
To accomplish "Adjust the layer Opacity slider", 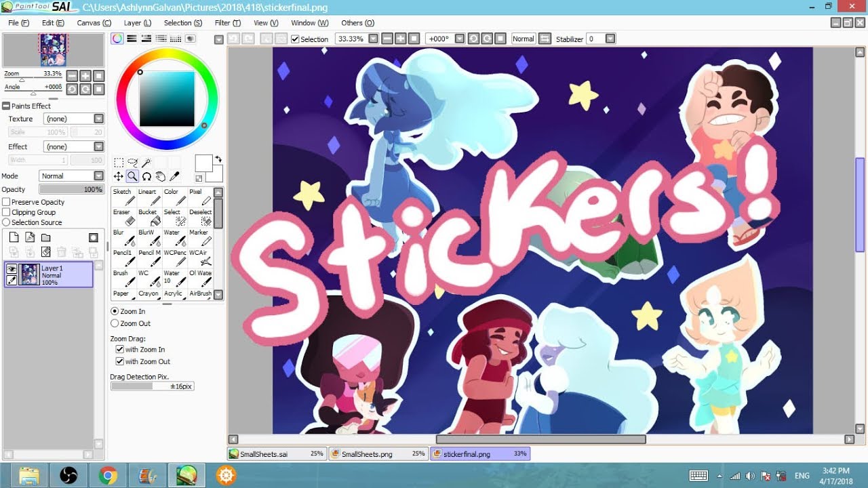I will tap(71, 189).
